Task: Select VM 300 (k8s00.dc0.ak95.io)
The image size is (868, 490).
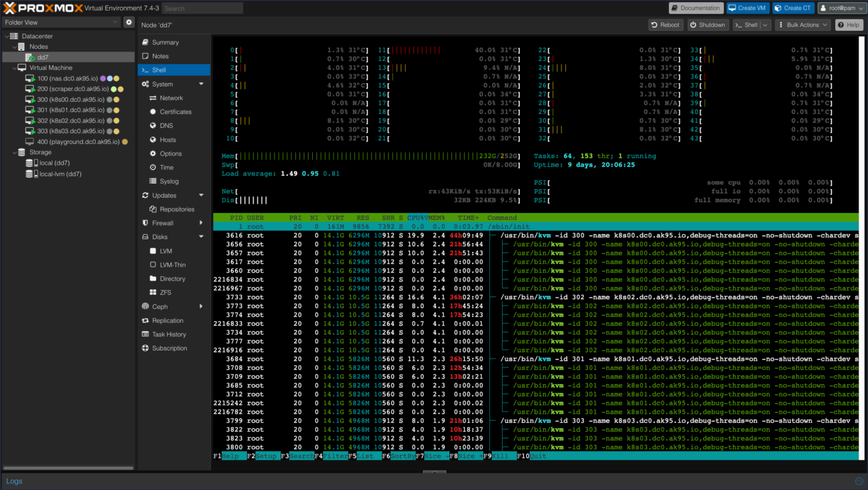Action: tap(68, 99)
